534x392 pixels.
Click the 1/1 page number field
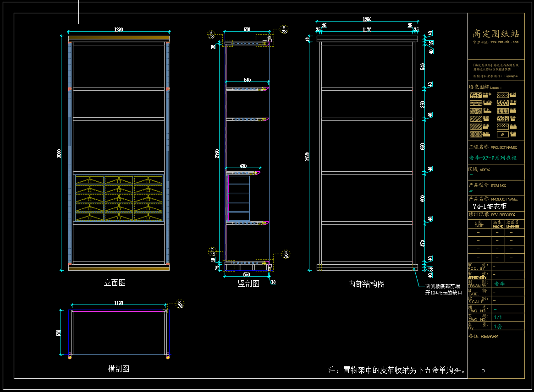[498, 317]
